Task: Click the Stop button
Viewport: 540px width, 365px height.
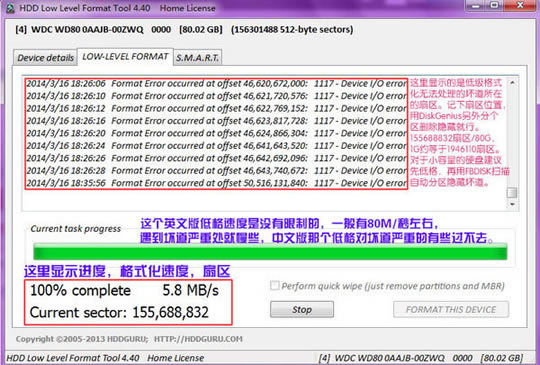Action: point(302,310)
